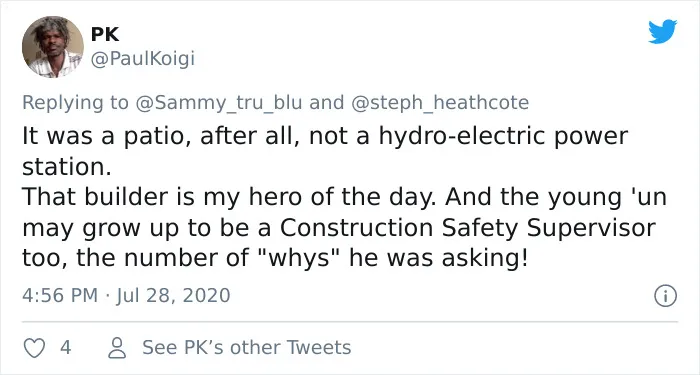Click the "Replying to" label

coord(75,103)
